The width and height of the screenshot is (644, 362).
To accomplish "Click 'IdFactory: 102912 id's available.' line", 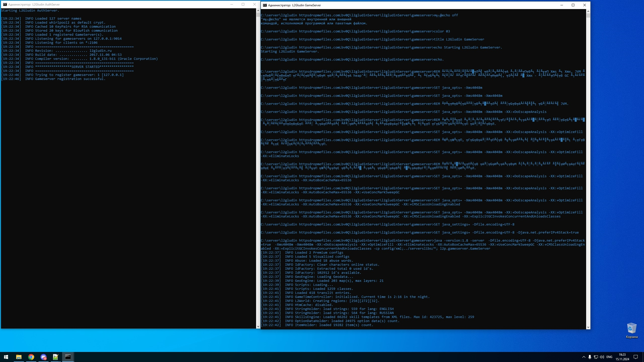I will pos(311,273).
